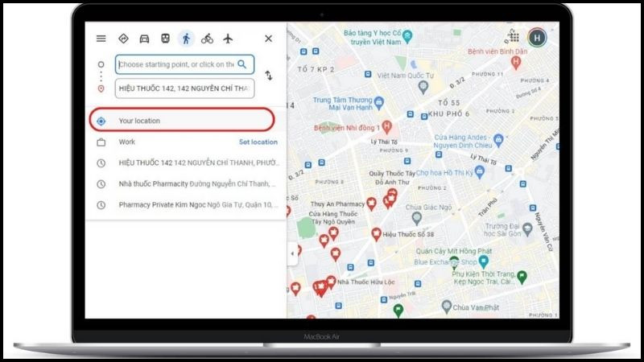Viewport: 644px width, 362px height.
Task: Switch to Cycling travel mode
Action: [x=208, y=38]
